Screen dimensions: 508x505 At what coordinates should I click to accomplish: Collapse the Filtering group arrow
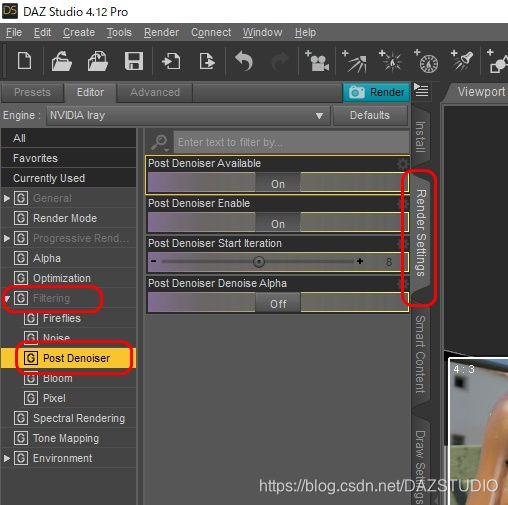point(7,298)
